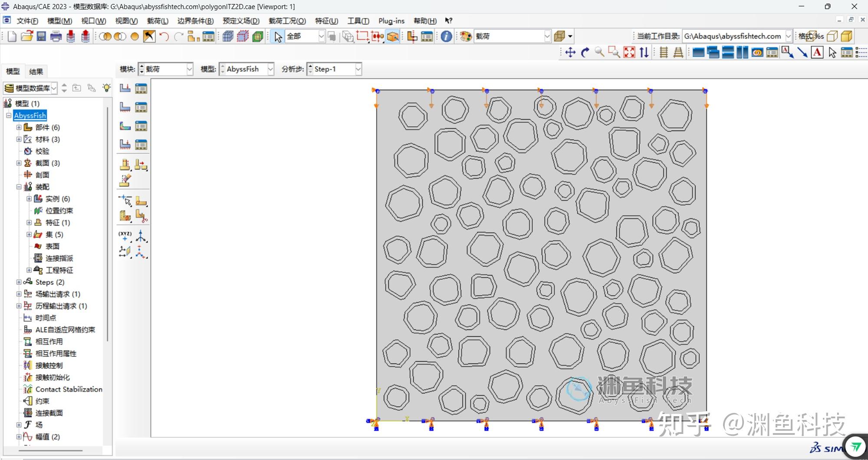868x460 pixels.
Task: Click the Create Load tool icon
Action: [x=125, y=89]
